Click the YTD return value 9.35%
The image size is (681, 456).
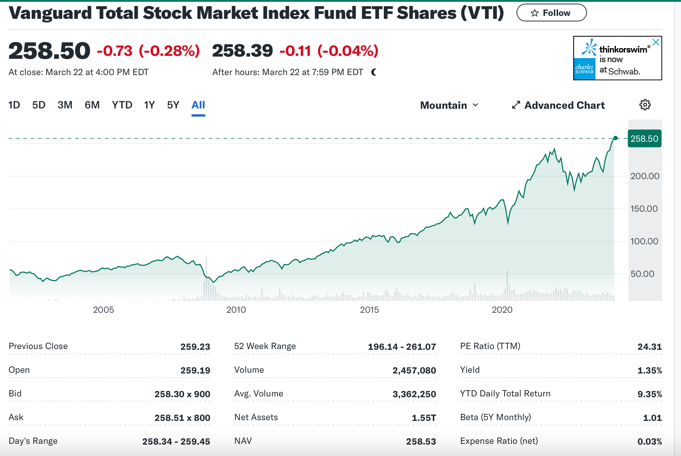pyautogui.click(x=650, y=394)
